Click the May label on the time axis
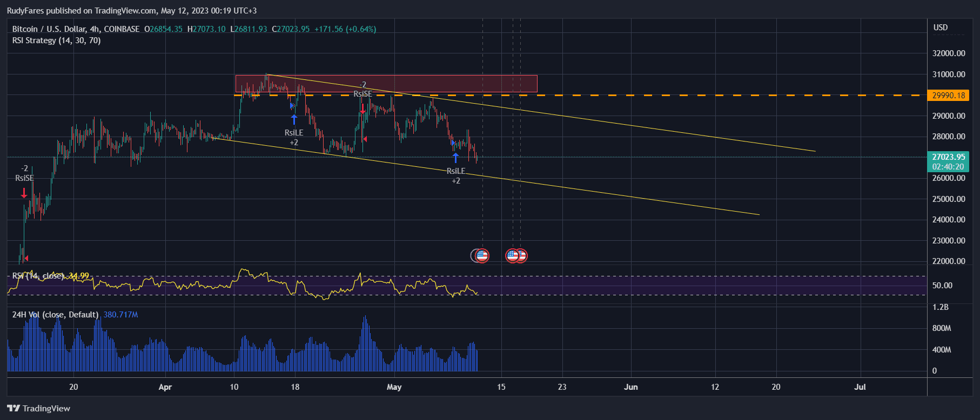 click(394, 387)
